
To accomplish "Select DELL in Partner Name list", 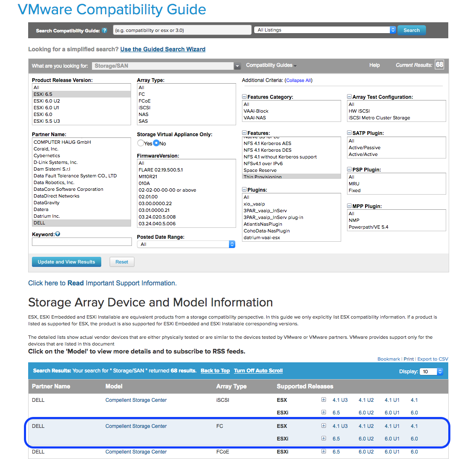I will pos(82,223).
